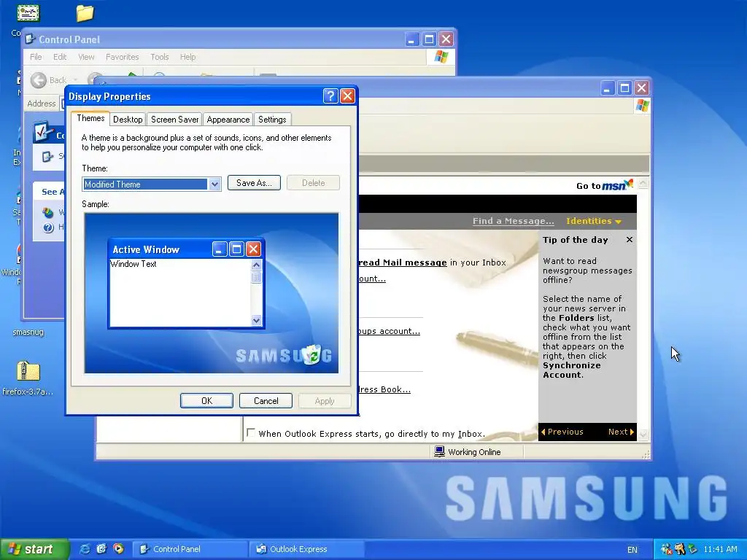Open the Windows start menu
The height and width of the screenshot is (560, 747).
(x=34, y=549)
